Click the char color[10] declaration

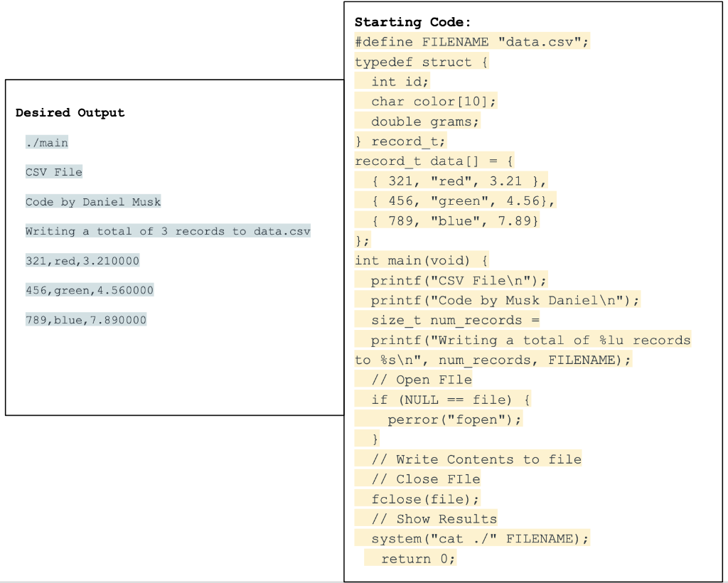point(425,101)
